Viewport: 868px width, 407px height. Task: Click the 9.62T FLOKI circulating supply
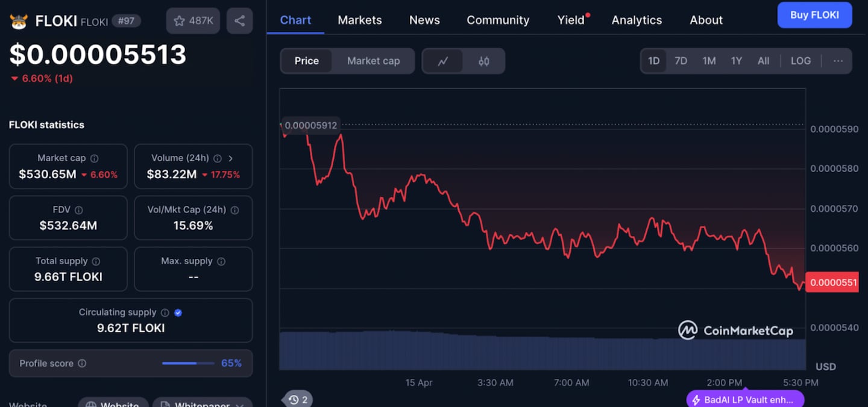[x=131, y=328]
